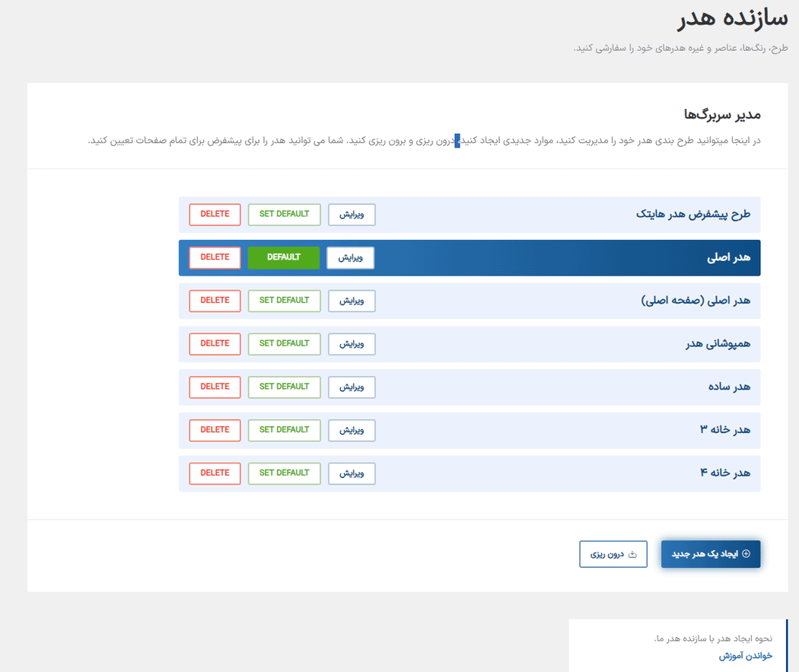The height and width of the screenshot is (672, 799).
Task: Edit the هدر اصلی header
Action: 351,258
